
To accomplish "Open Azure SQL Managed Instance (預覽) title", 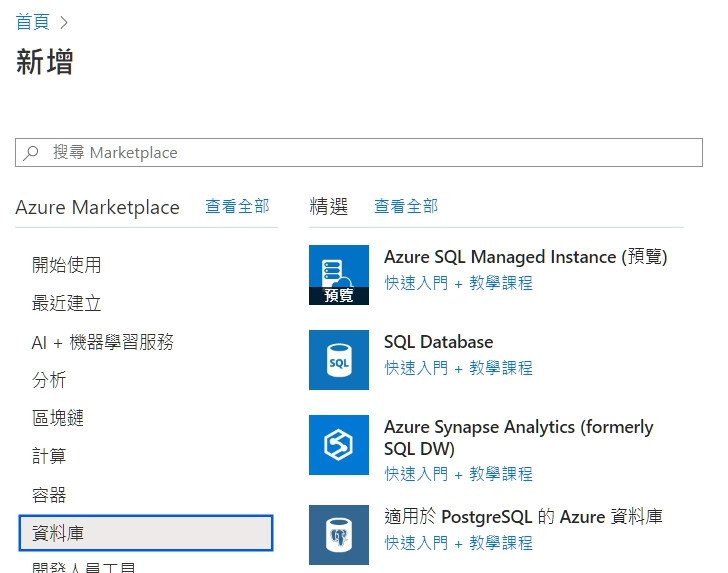I will (526, 257).
